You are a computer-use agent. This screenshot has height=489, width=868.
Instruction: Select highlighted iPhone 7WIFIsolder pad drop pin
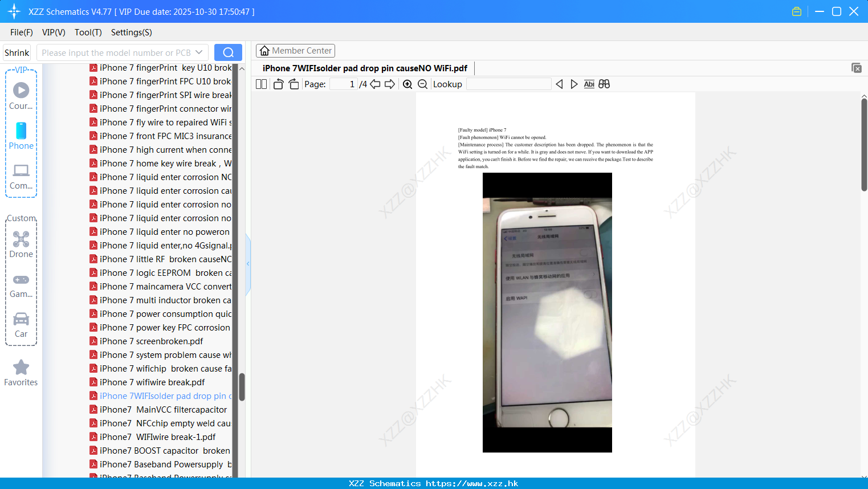161,396
